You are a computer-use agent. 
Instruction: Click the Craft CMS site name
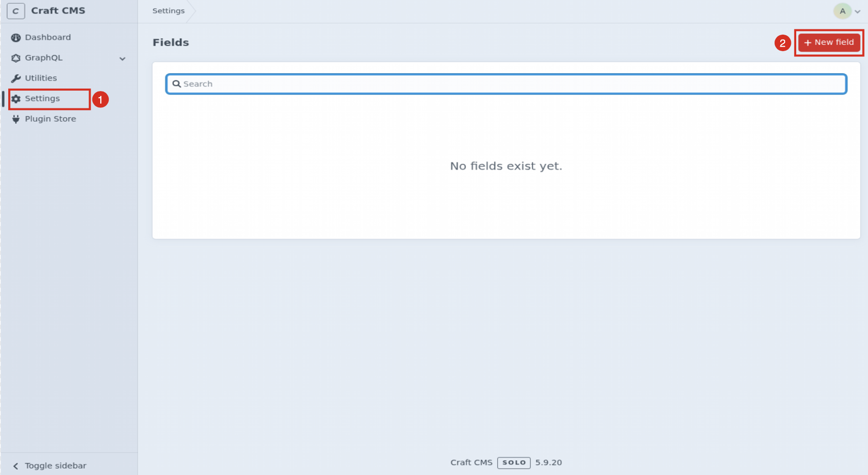(58, 11)
